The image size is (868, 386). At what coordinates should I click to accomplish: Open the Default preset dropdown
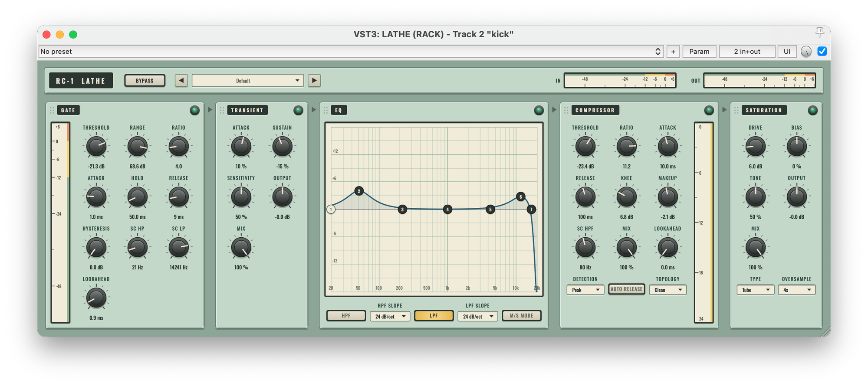[247, 81]
